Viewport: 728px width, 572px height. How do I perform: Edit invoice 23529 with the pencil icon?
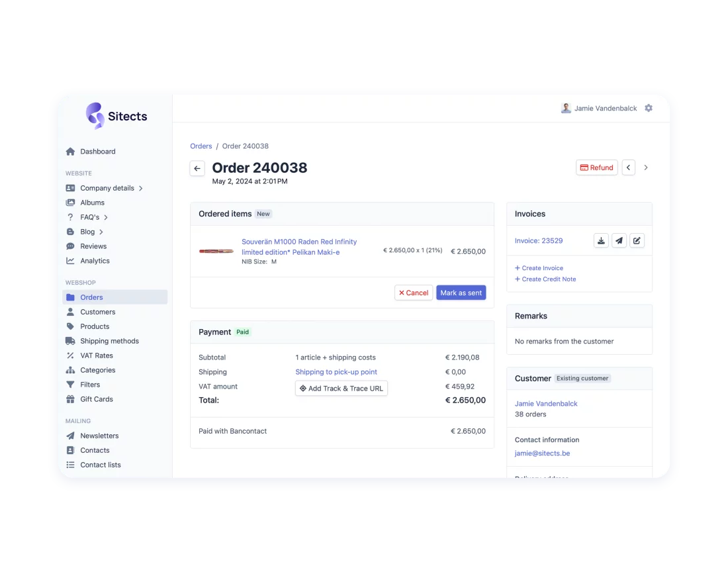[x=637, y=240]
